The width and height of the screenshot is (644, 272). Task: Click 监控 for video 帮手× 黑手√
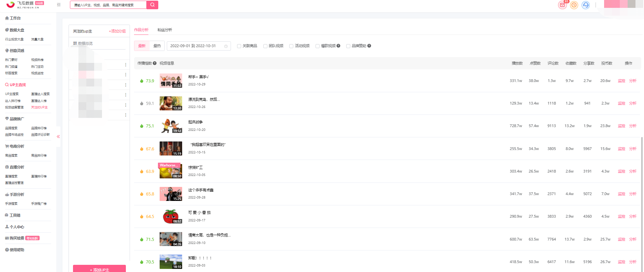[x=621, y=81]
